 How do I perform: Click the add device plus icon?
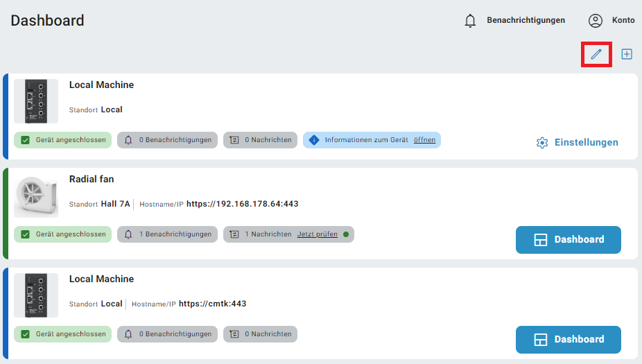point(627,54)
